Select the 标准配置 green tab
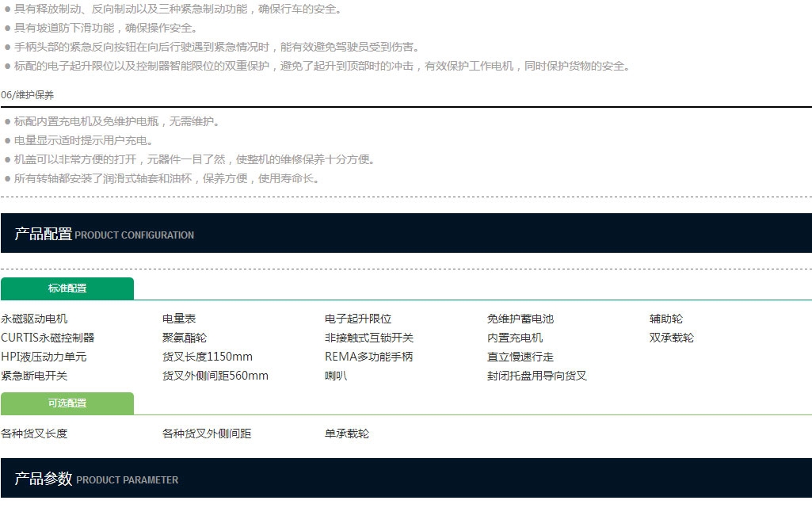The width and height of the screenshot is (812, 508). coord(67,288)
